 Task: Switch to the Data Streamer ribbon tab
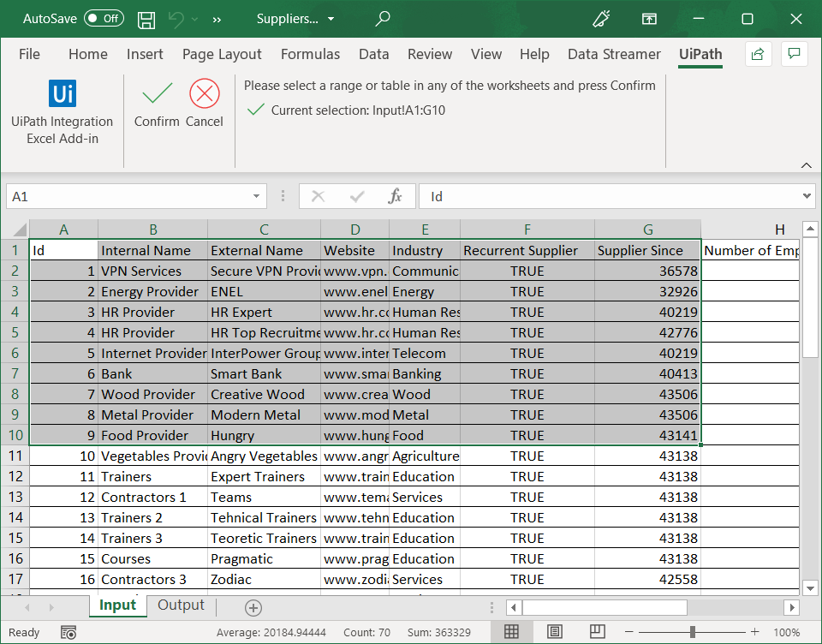click(613, 54)
